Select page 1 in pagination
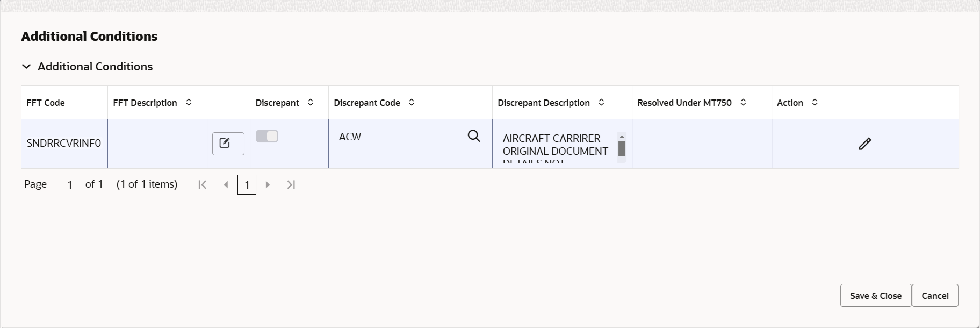980x328 pixels. tap(247, 184)
